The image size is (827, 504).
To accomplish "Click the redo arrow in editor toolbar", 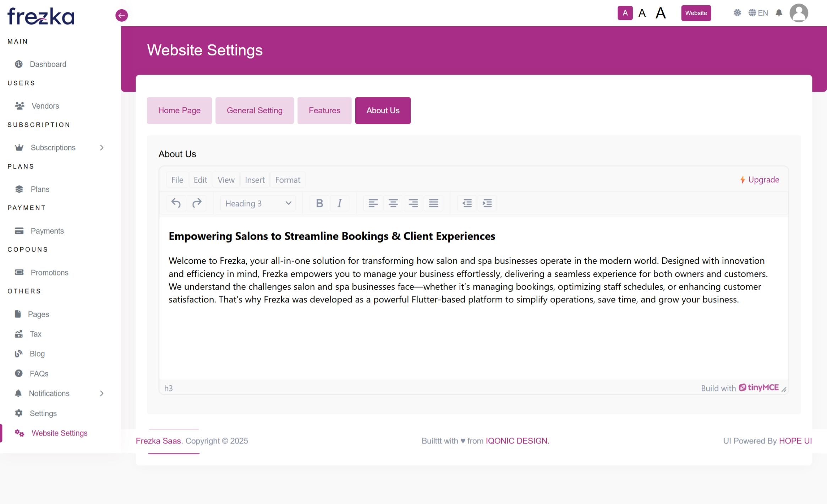I will click(197, 203).
